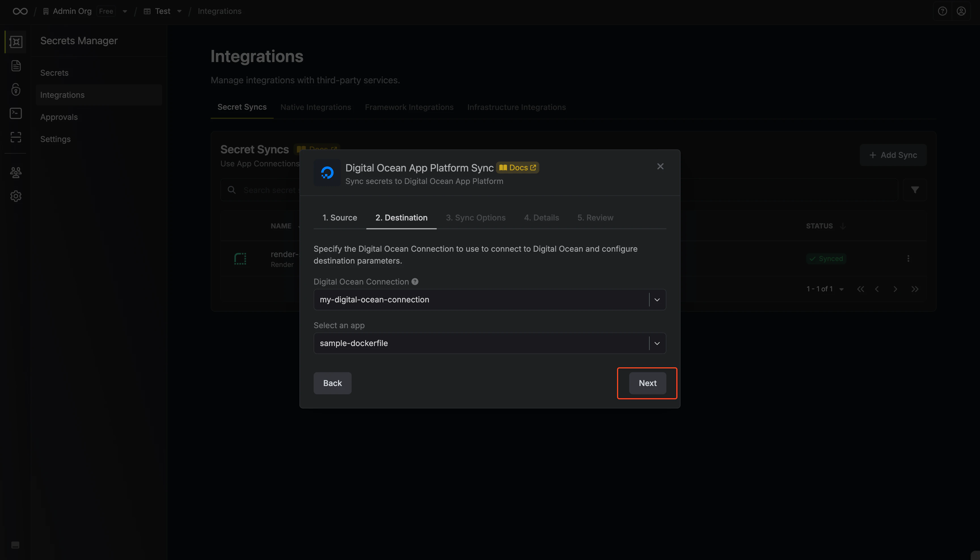Open the secret scanning sidebar icon
Image resolution: width=980 pixels, height=560 pixels.
pos(16,137)
